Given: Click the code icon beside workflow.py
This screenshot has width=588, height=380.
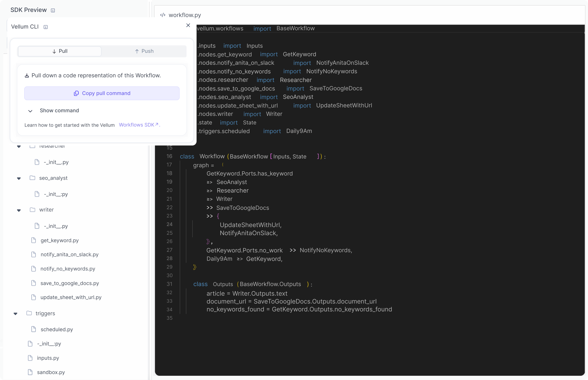Looking at the screenshot, I should pos(163,15).
